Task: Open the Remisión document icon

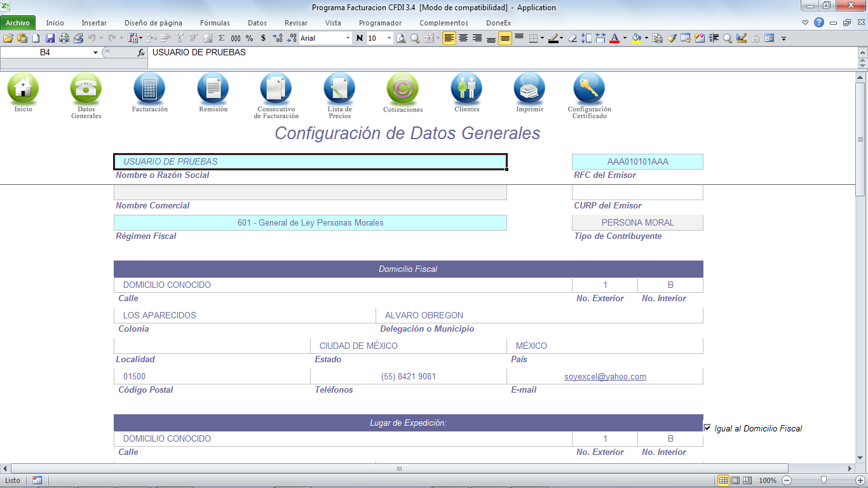Action: (213, 88)
